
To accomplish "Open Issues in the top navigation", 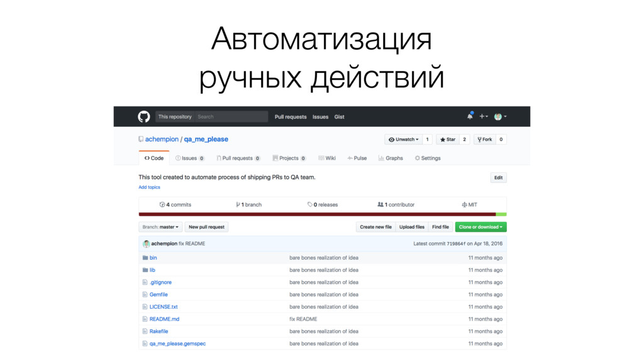I will 320,117.
